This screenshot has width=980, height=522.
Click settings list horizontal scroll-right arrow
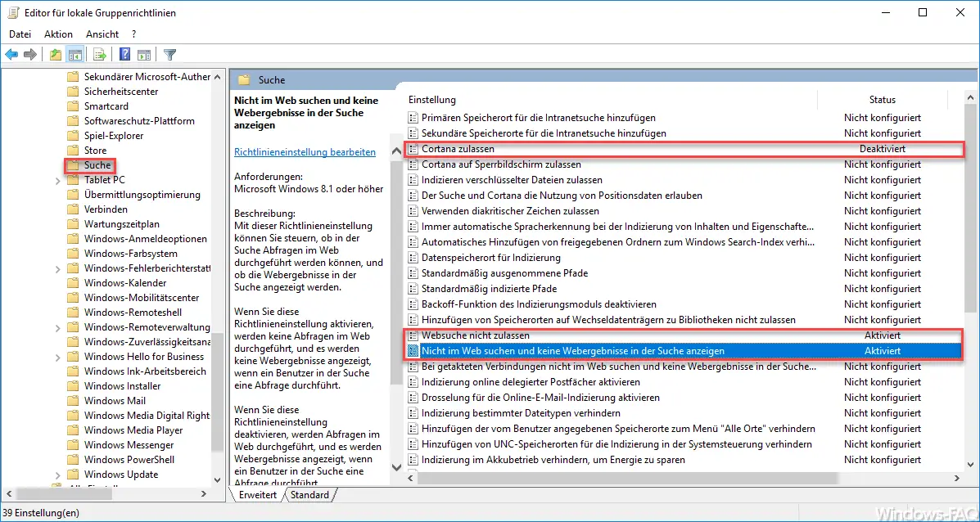point(956,478)
